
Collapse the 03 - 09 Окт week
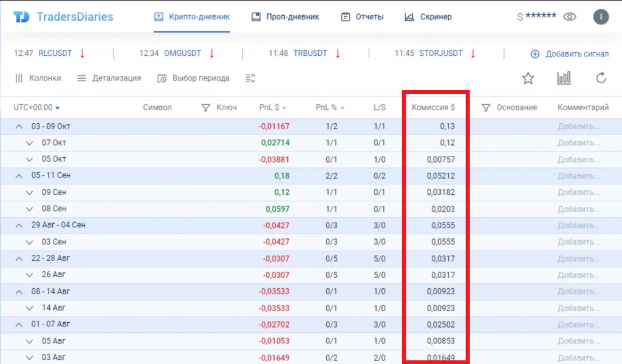[x=19, y=126]
